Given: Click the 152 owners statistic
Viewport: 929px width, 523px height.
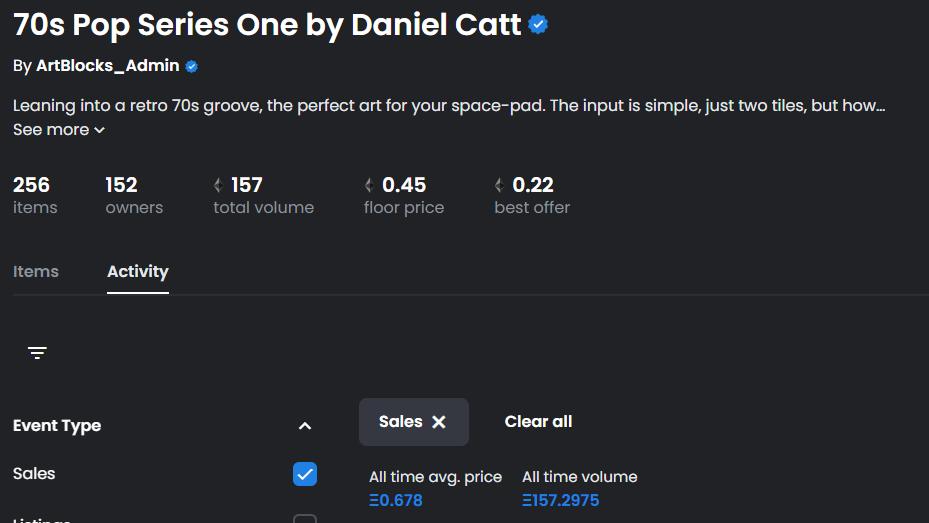Looking at the screenshot, I should (134, 195).
